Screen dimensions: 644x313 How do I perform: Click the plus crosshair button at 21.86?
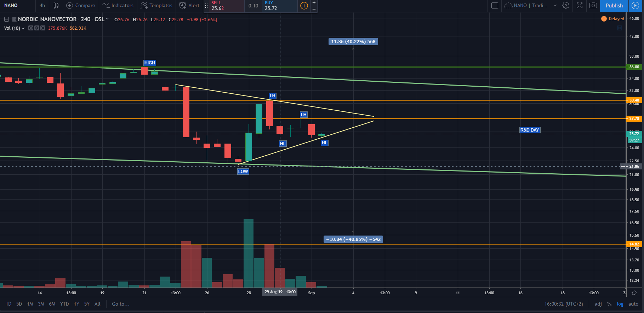coord(623,166)
